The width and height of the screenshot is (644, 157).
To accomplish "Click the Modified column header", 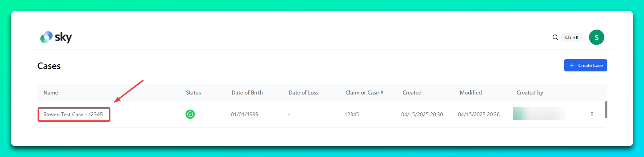I will [x=470, y=93].
